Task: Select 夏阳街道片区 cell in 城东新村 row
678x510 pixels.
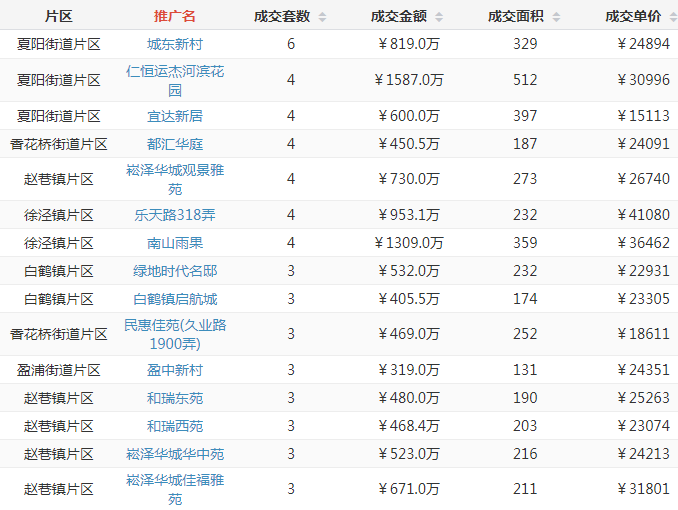Action: coord(58,44)
